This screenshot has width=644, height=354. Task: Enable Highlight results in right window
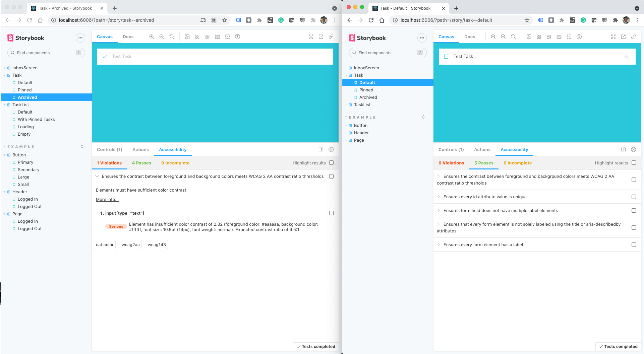click(x=634, y=163)
